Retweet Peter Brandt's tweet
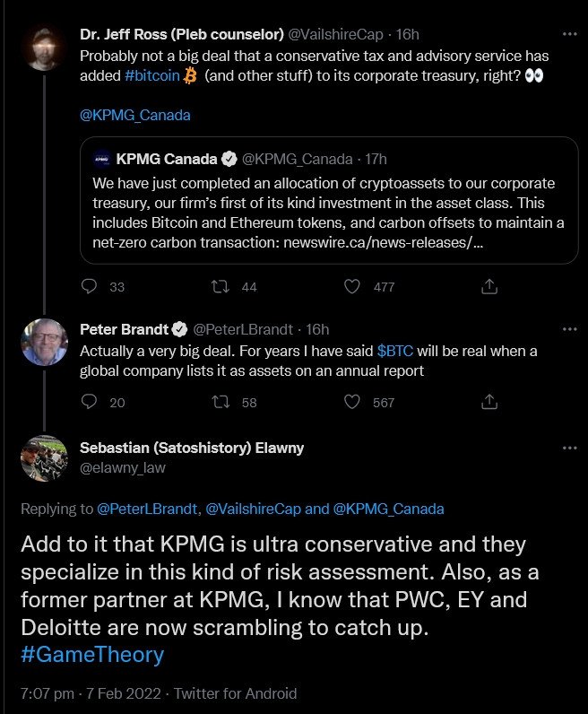This screenshot has height=714, width=588. (x=220, y=402)
